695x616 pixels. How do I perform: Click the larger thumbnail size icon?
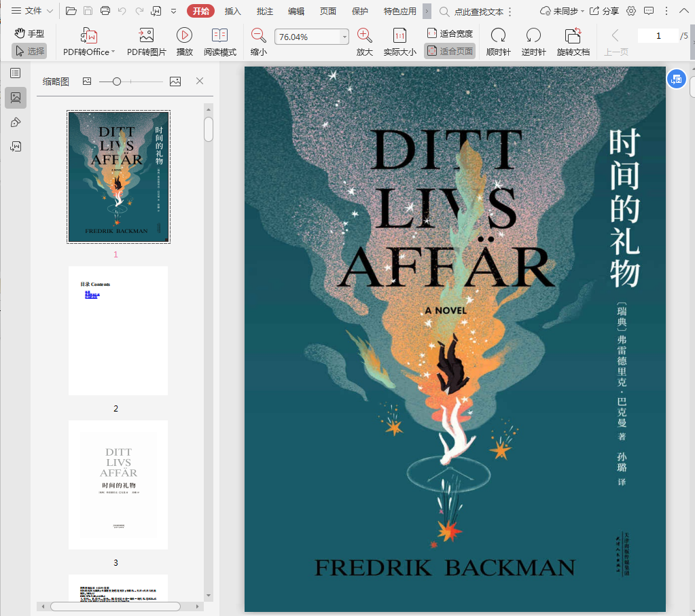[175, 81]
